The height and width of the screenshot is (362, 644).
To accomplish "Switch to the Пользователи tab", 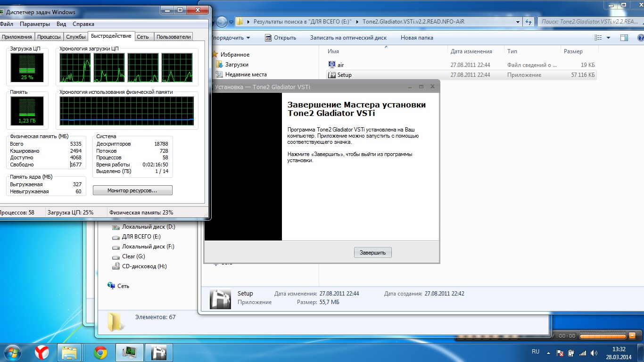I will (x=173, y=37).
